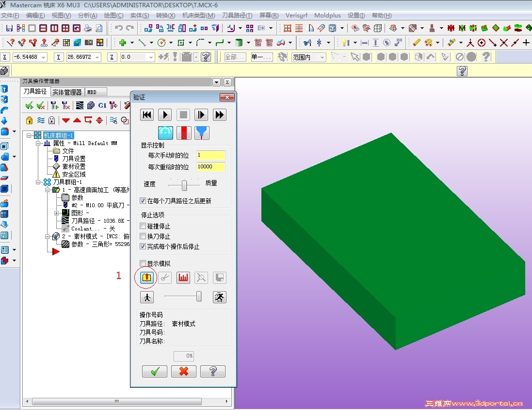
Task: Rewind verification to the start
Action: (x=147, y=115)
